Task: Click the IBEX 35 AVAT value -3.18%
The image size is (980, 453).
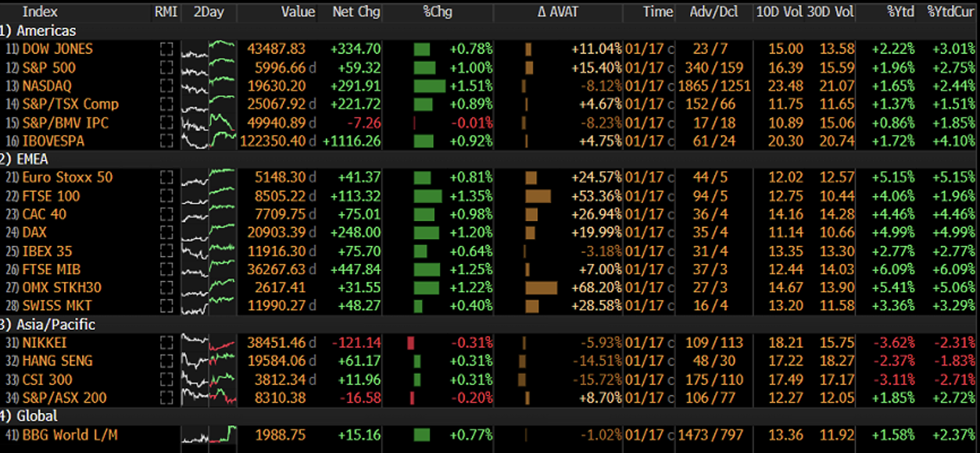Action: [x=600, y=251]
